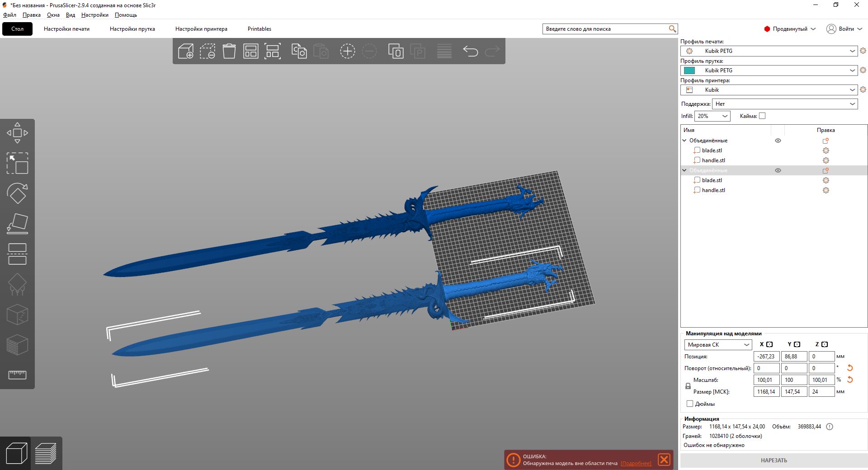Click the Add instance plus icon
Image resolution: width=868 pixels, height=470 pixels.
[x=348, y=51]
